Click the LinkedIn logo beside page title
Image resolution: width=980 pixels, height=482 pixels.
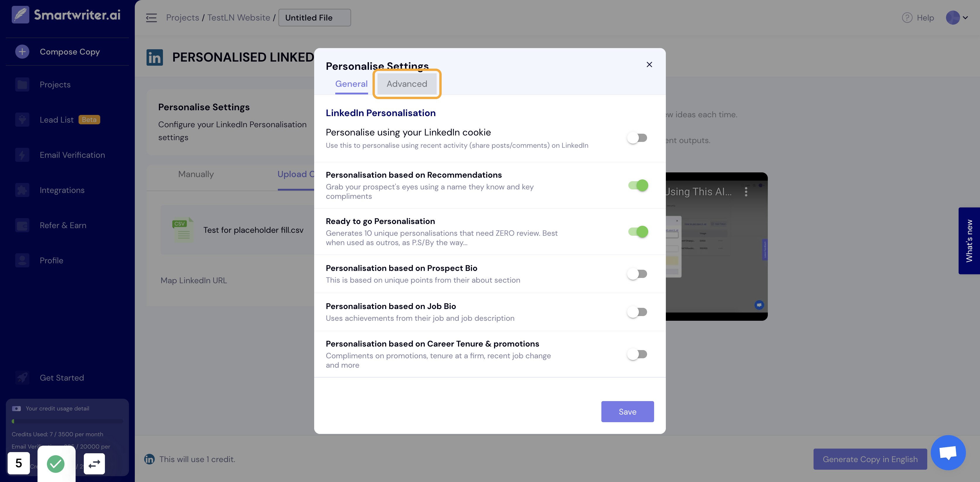pyautogui.click(x=154, y=57)
